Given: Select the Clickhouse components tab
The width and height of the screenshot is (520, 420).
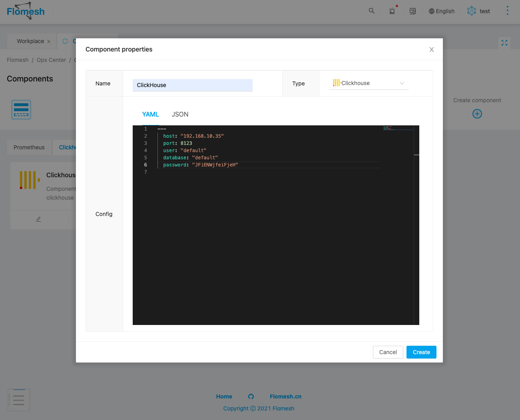Looking at the screenshot, I should pyautogui.click(x=67, y=147).
